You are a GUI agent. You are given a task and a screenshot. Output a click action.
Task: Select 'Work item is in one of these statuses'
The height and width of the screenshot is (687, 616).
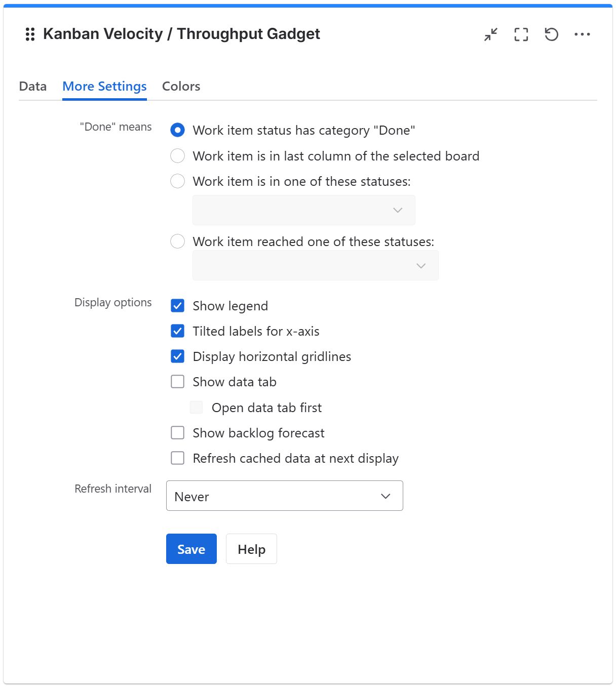click(x=177, y=181)
